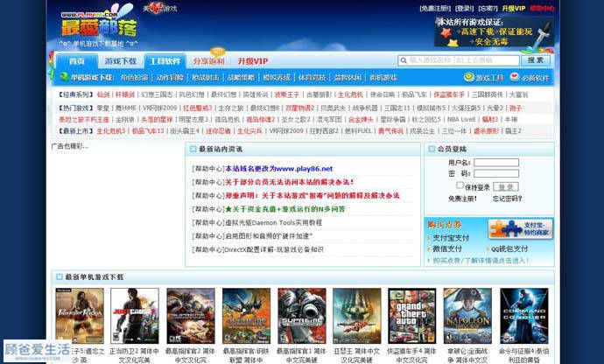604x364 pixels.
Task: Open news: 关于部分会员无法访问本站的解决办法
Action: [x=289, y=182]
